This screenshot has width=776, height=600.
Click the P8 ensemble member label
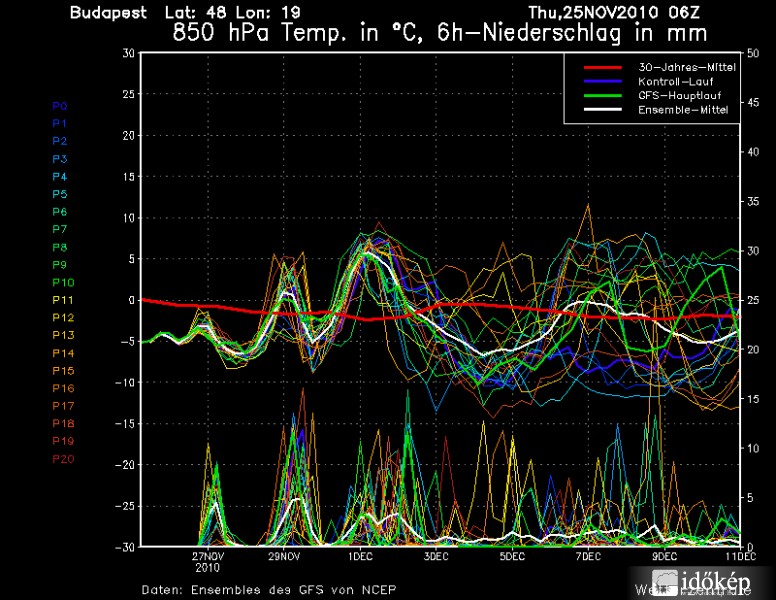click(x=59, y=248)
